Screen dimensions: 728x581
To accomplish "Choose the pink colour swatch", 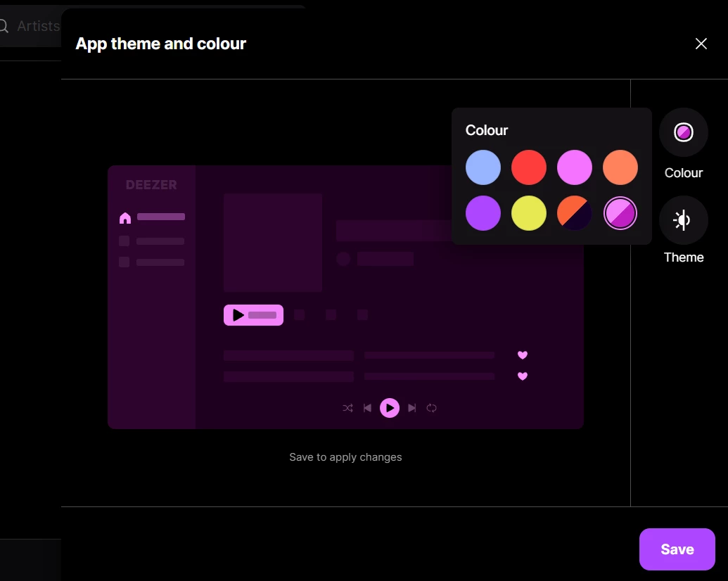I will point(575,167).
